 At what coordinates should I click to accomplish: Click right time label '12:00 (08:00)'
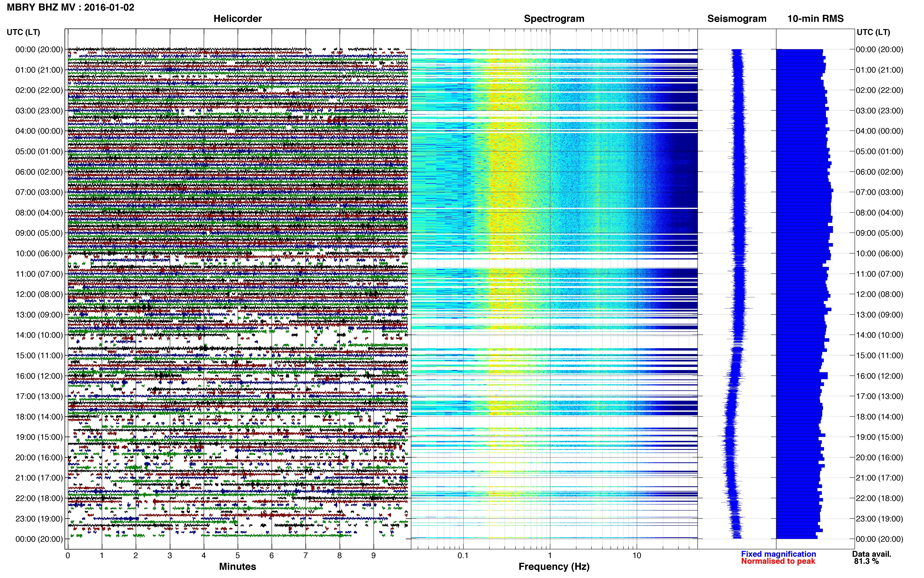point(880,294)
